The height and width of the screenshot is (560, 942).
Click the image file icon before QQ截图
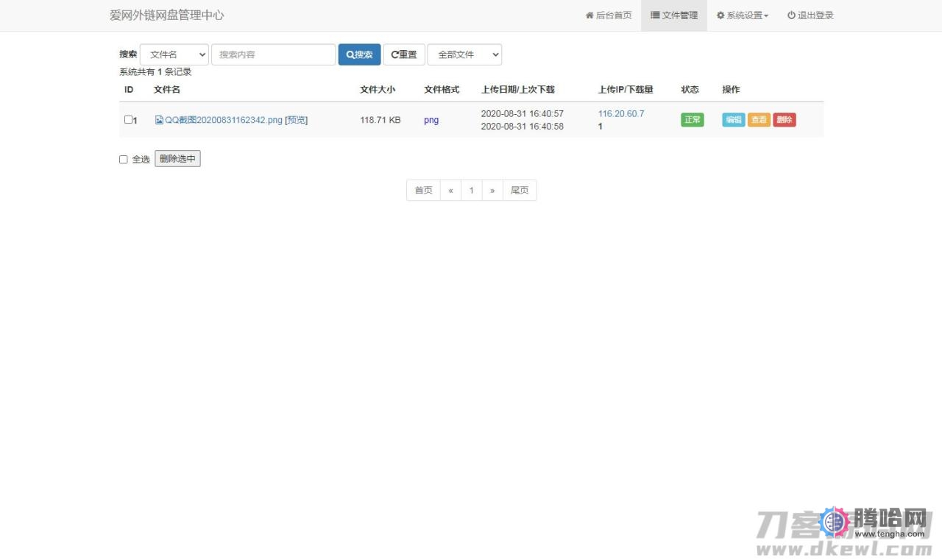(x=159, y=120)
